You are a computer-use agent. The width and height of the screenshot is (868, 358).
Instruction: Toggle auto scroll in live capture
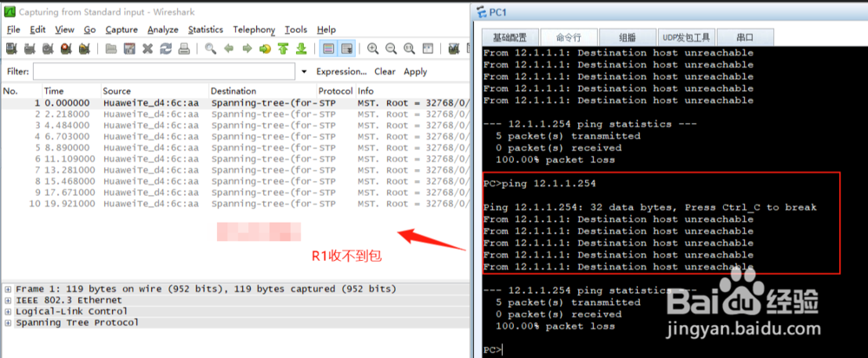tap(347, 49)
